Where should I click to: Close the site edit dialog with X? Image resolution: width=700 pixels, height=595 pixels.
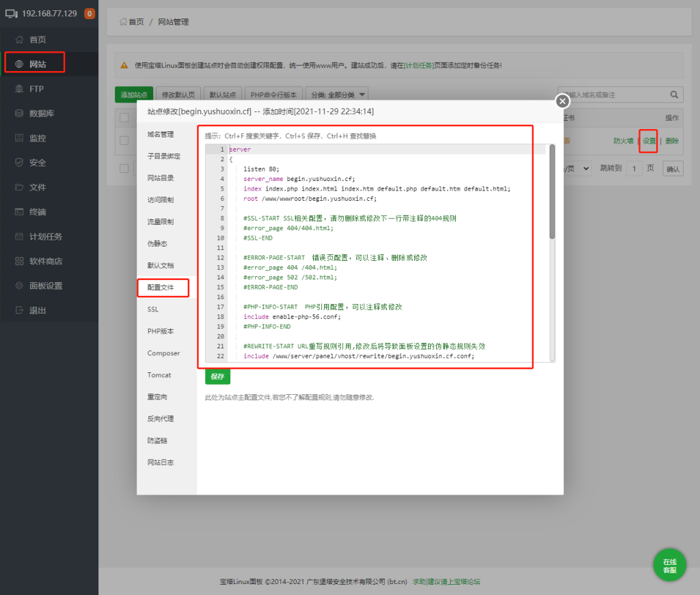click(562, 101)
